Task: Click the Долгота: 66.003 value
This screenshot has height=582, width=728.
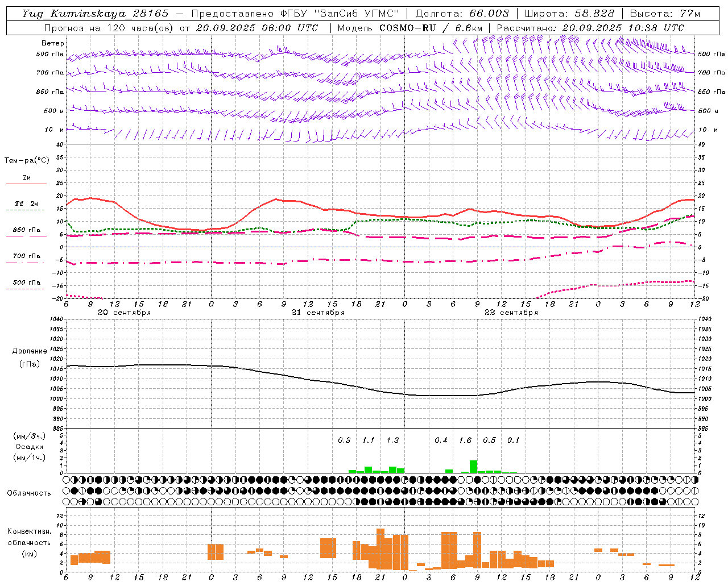Action: coord(462,14)
